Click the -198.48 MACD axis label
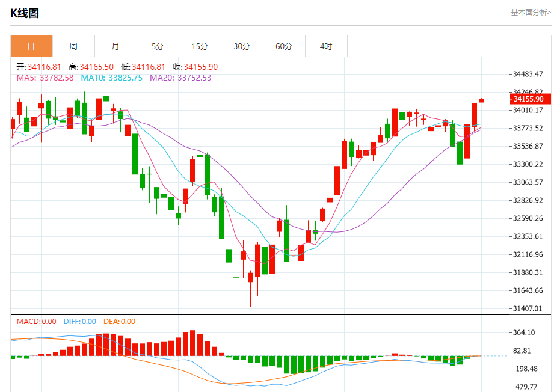 click(525, 369)
